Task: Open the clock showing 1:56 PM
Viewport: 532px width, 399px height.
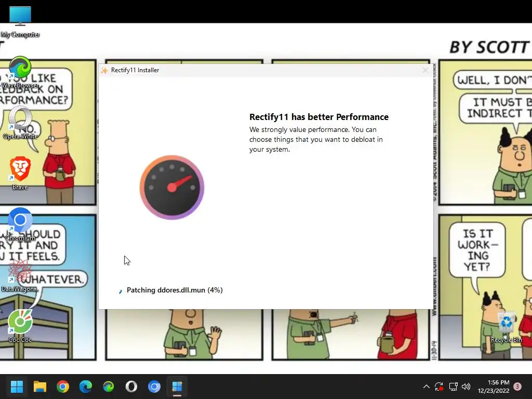Action: (494, 387)
